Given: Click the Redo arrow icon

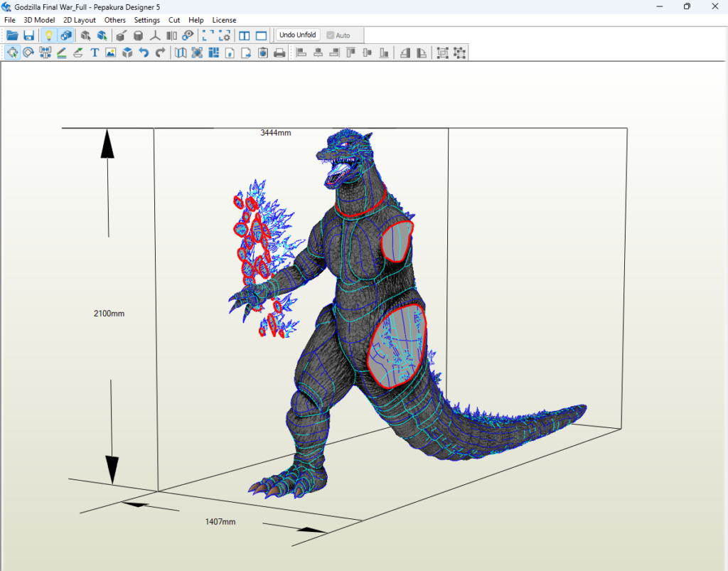Looking at the screenshot, I should (160, 53).
